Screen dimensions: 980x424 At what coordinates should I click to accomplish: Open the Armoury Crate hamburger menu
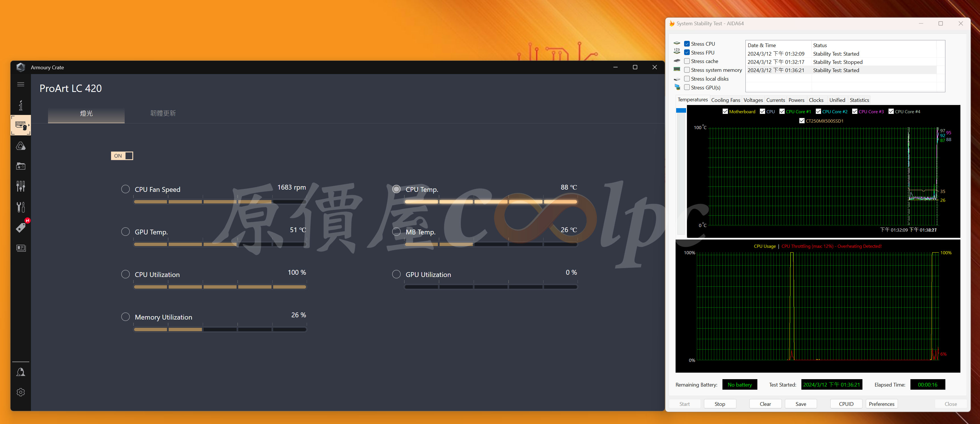21,84
